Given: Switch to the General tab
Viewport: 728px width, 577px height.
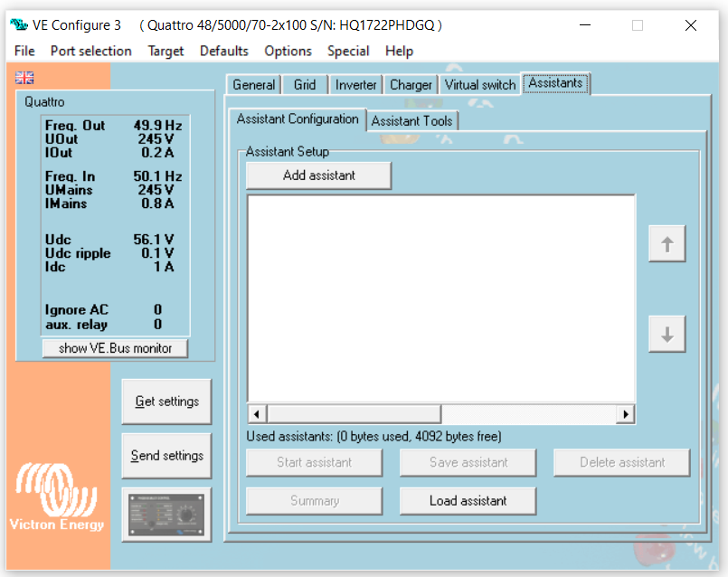Looking at the screenshot, I should click(x=253, y=85).
